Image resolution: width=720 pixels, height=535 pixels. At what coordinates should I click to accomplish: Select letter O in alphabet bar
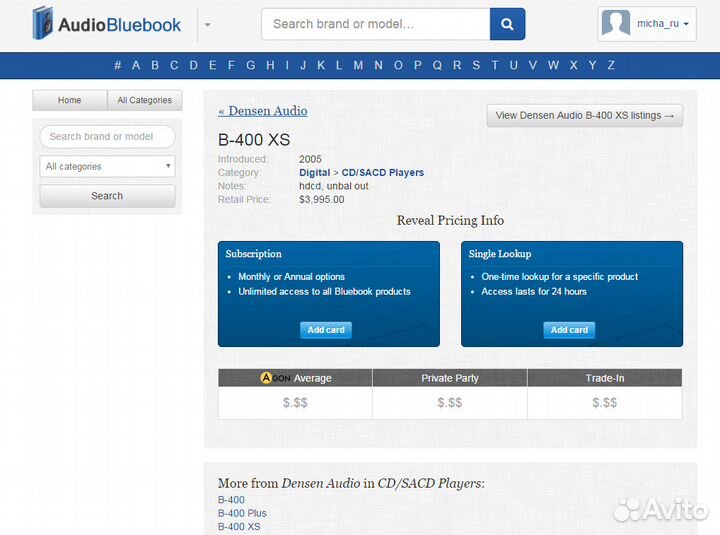[x=398, y=65]
